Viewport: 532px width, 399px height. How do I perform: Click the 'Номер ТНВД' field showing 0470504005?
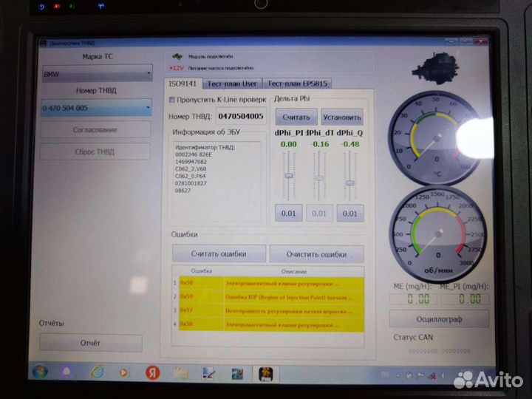[241, 117]
